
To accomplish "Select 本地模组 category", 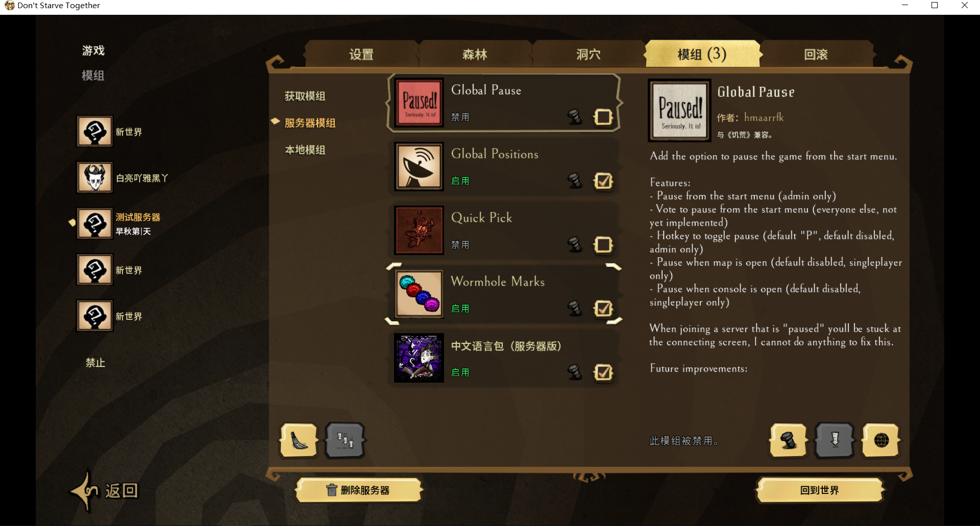I will [x=305, y=149].
